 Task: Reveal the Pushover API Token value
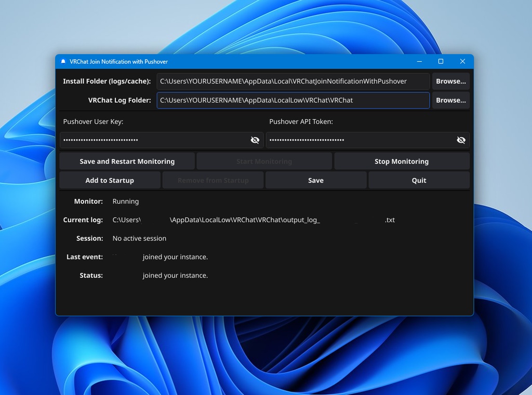coord(461,140)
